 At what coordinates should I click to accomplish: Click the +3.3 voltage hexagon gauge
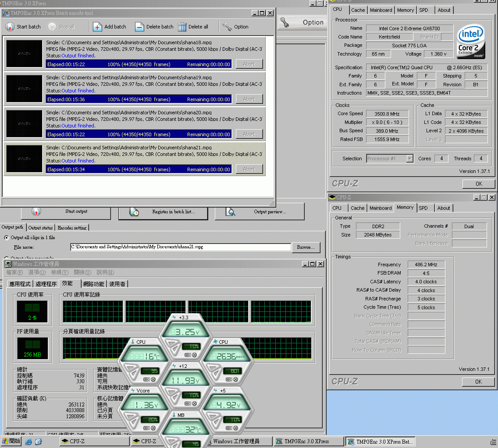point(185,337)
